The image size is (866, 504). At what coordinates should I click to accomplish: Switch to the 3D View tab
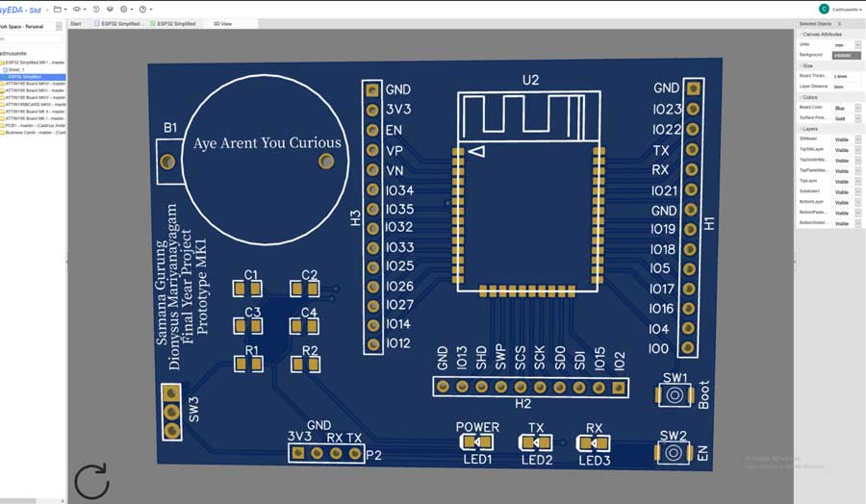click(x=222, y=23)
